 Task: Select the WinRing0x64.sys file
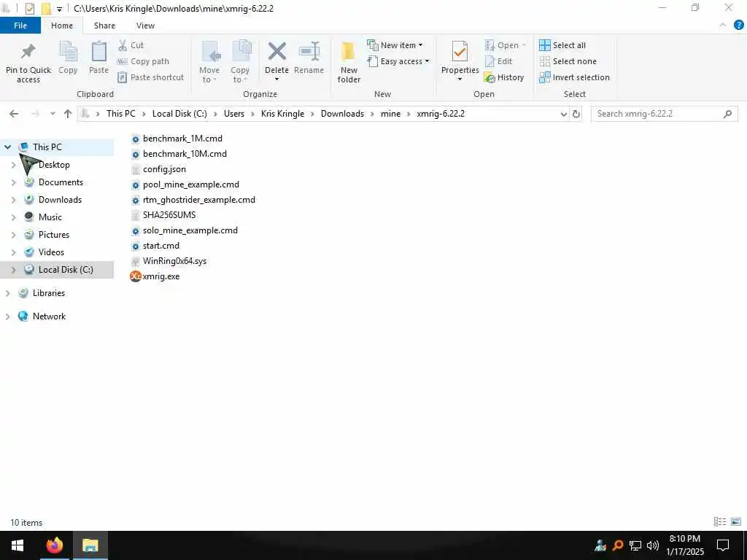[169, 261]
